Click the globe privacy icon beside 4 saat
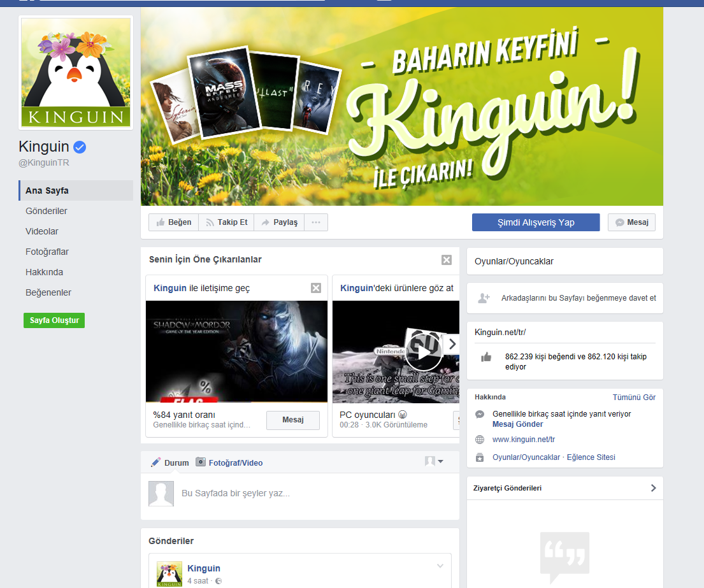The image size is (704, 588). point(219,581)
